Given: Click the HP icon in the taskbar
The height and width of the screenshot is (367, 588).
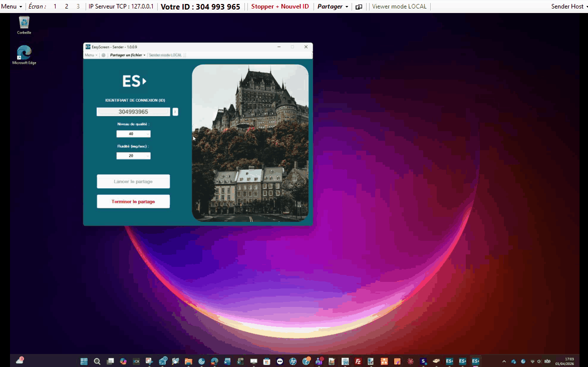Looking at the screenshot, I should pyautogui.click(x=293, y=361).
